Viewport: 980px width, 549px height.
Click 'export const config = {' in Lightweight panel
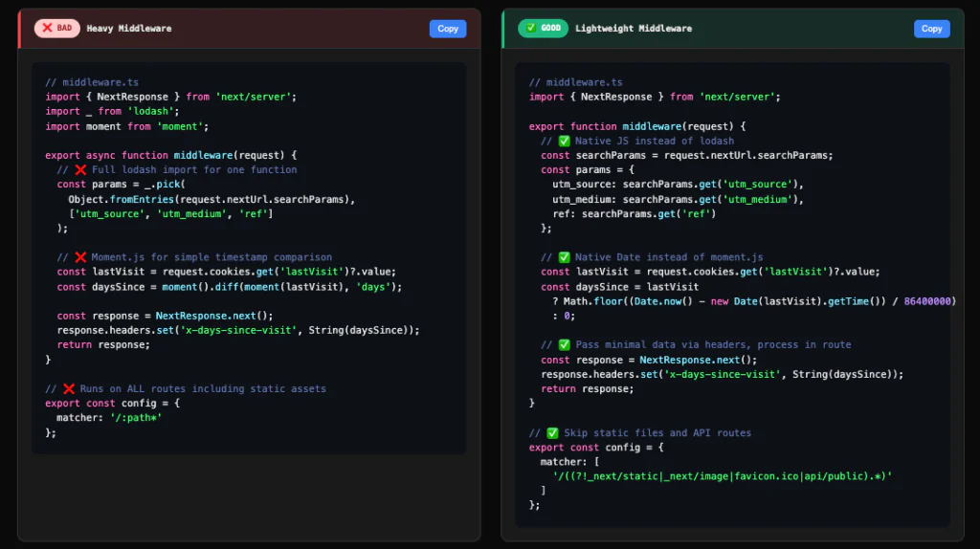click(x=596, y=448)
